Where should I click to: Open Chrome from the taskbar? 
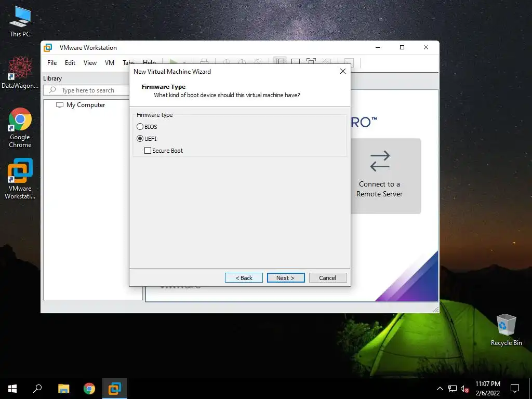[89, 389]
